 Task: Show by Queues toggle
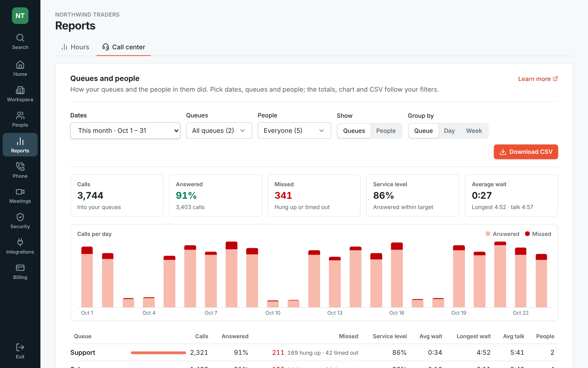point(354,131)
